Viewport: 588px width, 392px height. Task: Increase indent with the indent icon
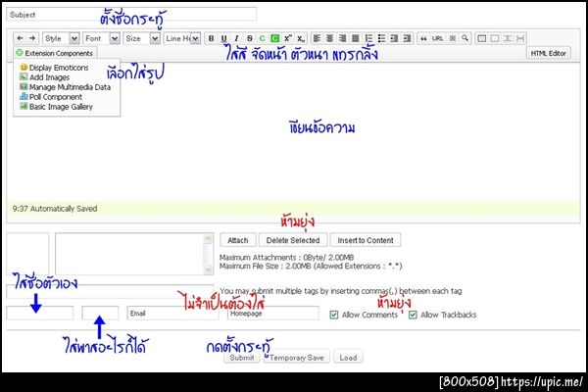407,38
